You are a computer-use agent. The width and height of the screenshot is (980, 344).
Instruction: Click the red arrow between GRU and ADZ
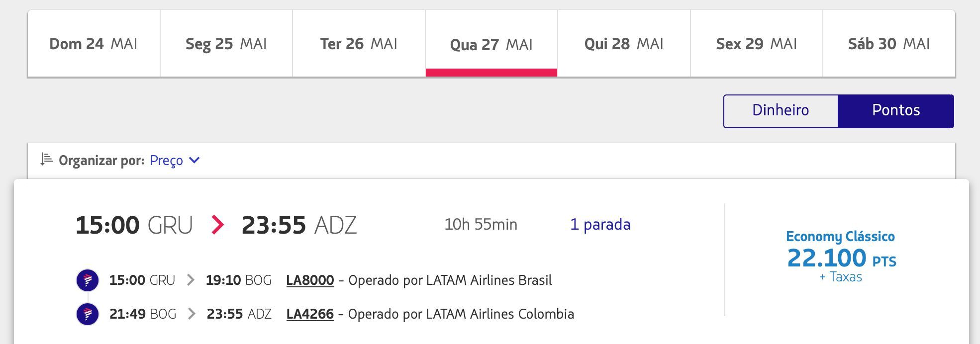point(217,225)
